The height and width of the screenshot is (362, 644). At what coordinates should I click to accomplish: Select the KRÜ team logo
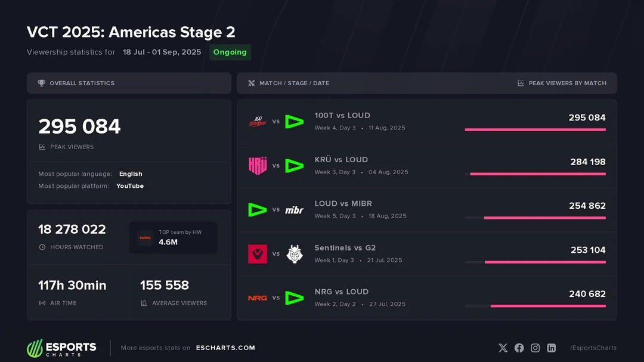coord(258,166)
